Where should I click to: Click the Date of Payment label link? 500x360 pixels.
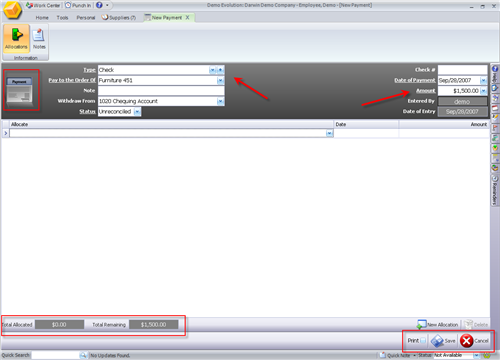(415, 80)
